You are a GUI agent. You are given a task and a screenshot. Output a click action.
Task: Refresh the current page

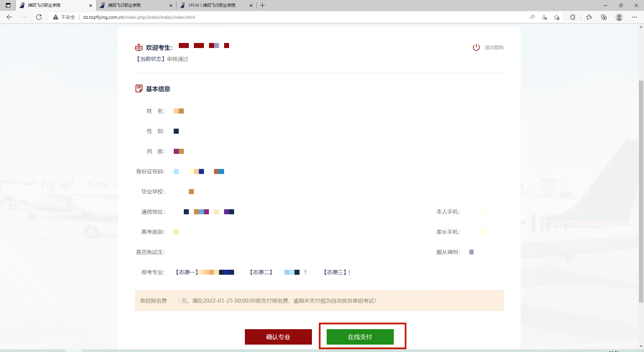tap(39, 17)
